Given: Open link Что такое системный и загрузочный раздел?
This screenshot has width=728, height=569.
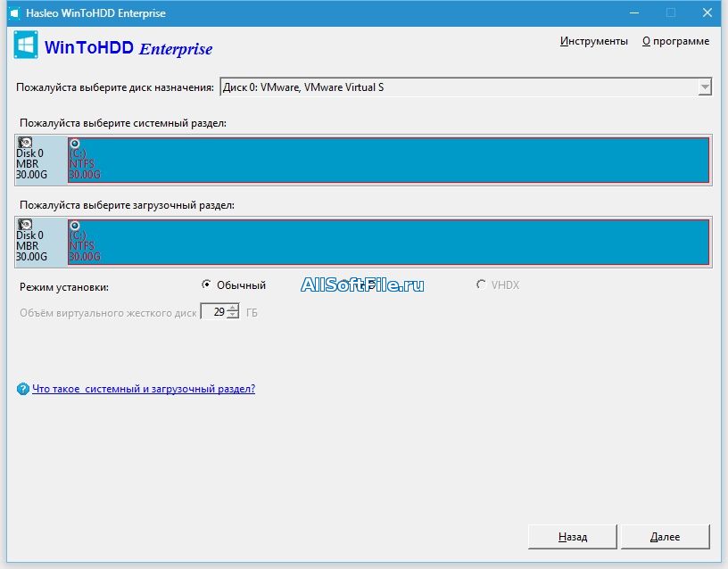Looking at the screenshot, I should pos(144,389).
